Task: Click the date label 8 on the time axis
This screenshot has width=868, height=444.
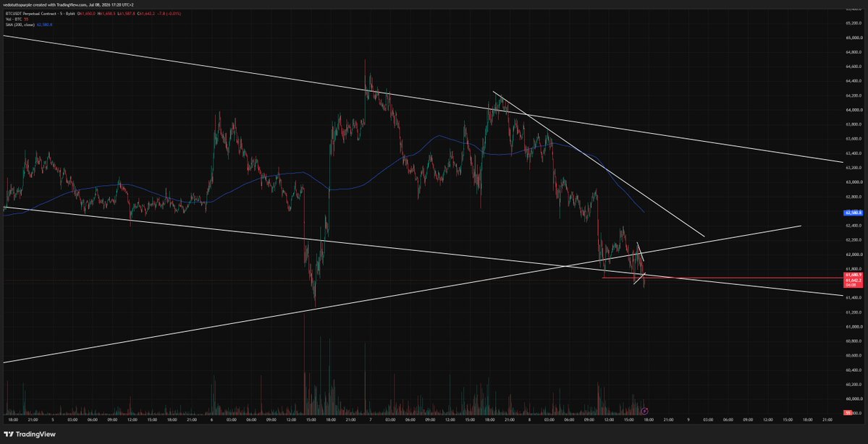Action: point(529,420)
